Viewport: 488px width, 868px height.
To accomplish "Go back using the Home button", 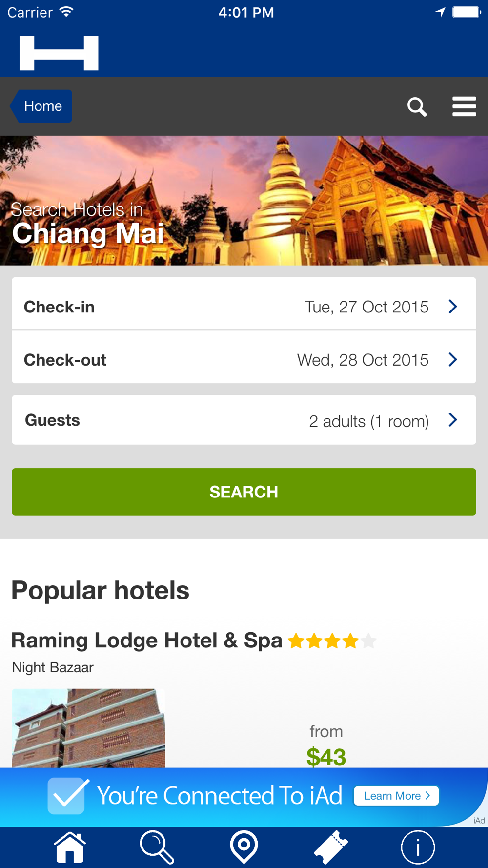I will pyautogui.click(x=42, y=106).
